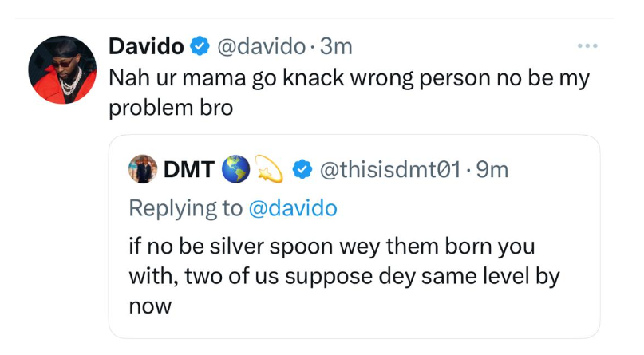Click 'problem bro' in Davido's tweet

tap(170, 108)
